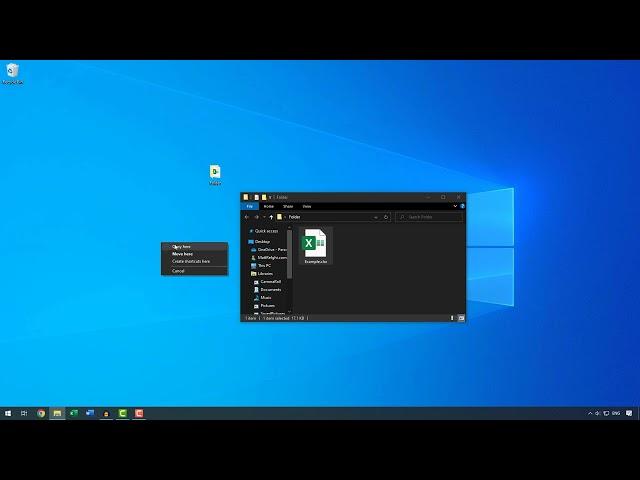Open the recent locations dropdown arrow

pyautogui.click(x=264, y=217)
